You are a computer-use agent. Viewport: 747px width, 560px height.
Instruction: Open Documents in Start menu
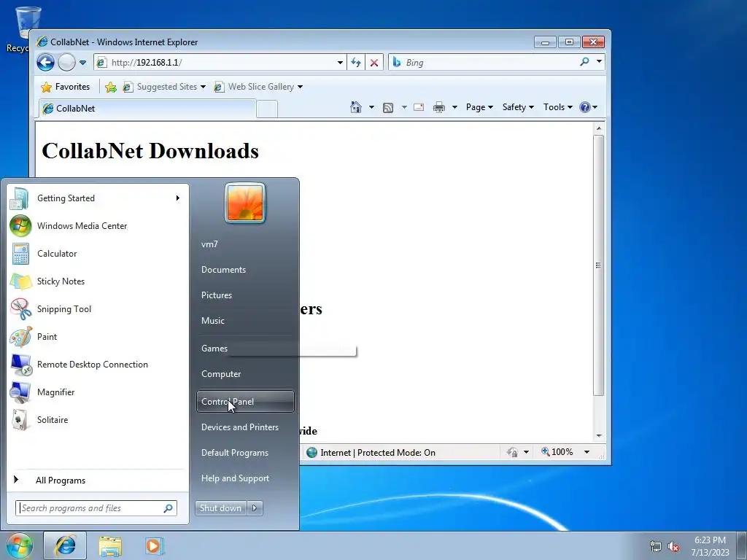(x=245, y=270)
